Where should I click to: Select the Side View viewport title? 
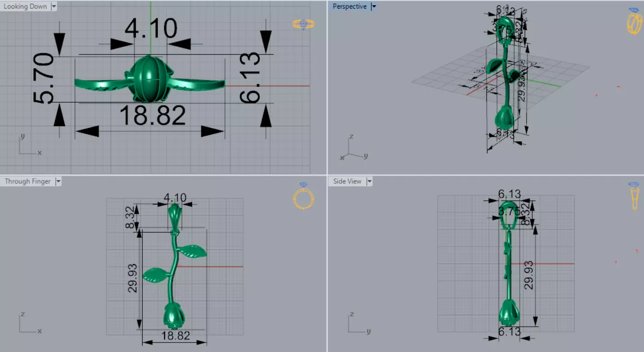347,181
